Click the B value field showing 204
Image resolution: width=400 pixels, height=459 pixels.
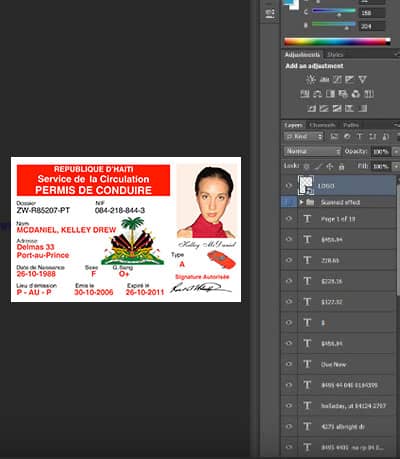pos(372,26)
